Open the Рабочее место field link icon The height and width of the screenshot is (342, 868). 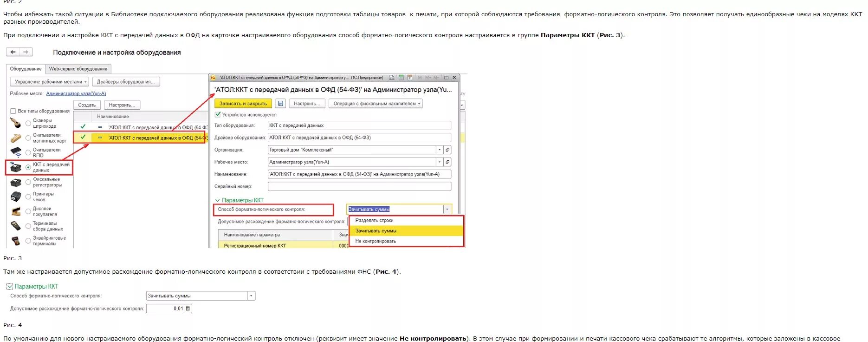pos(447,162)
